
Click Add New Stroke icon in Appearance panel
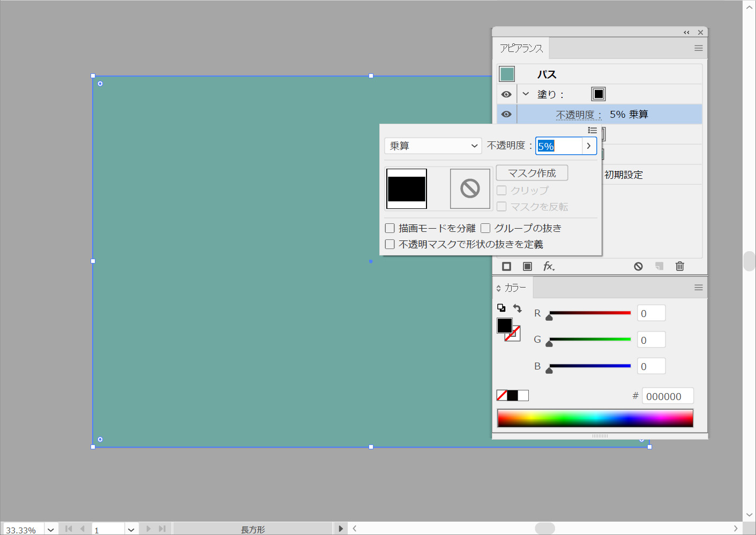[x=506, y=266]
